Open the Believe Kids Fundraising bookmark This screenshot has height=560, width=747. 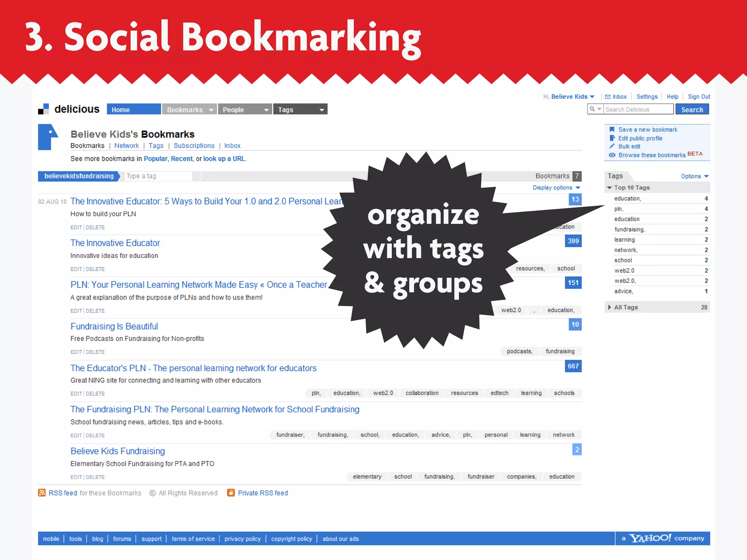117,451
